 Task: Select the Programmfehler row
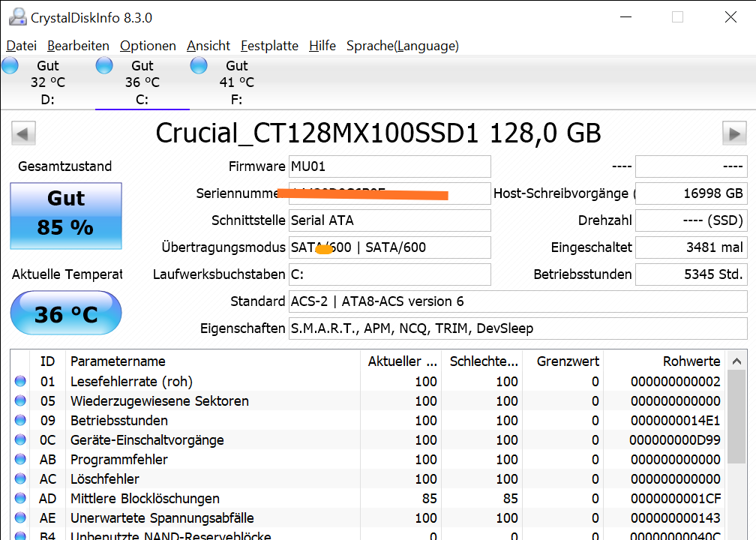tap(367, 459)
